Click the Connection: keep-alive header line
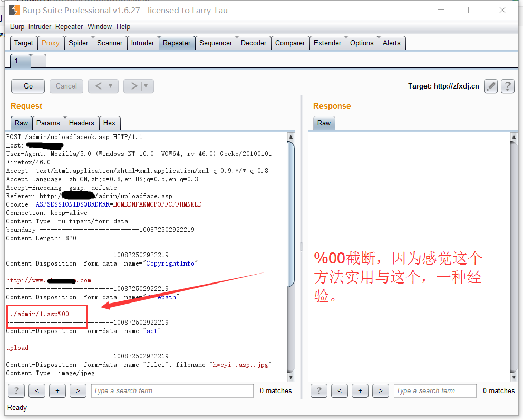 (x=47, y=213)
